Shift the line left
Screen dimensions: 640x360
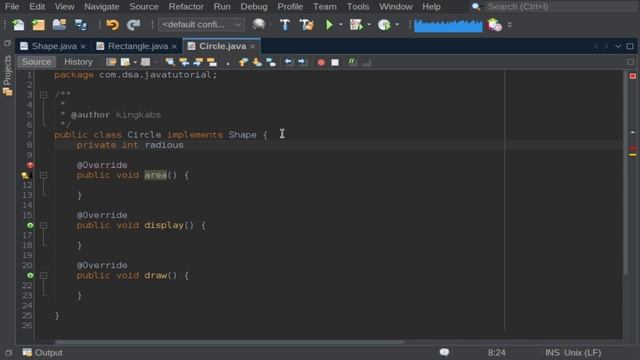click(x=288, y=62)
